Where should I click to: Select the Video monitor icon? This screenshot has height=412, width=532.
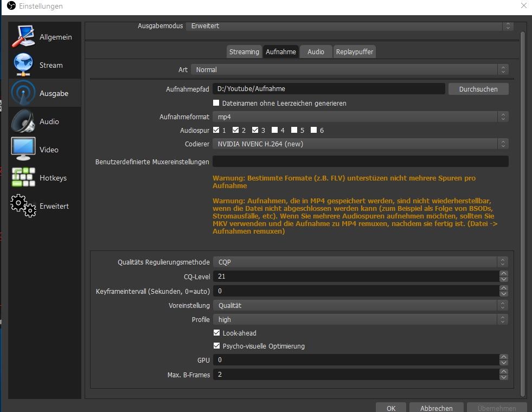[23, 149]
